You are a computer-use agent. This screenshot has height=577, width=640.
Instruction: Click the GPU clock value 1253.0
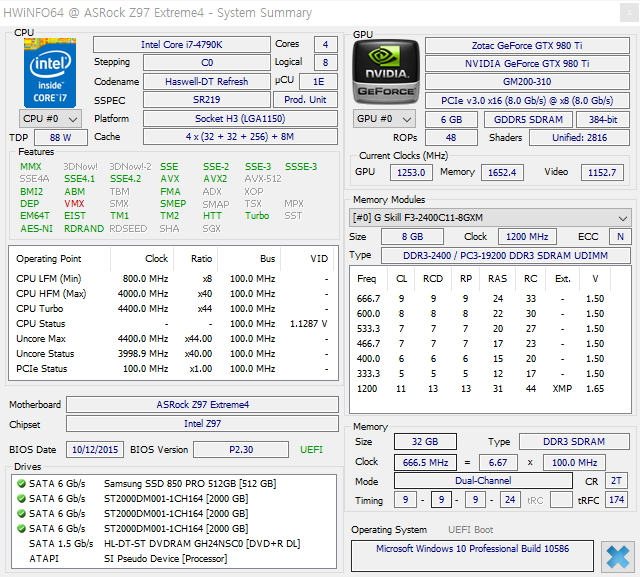click(x=411, y=173)
